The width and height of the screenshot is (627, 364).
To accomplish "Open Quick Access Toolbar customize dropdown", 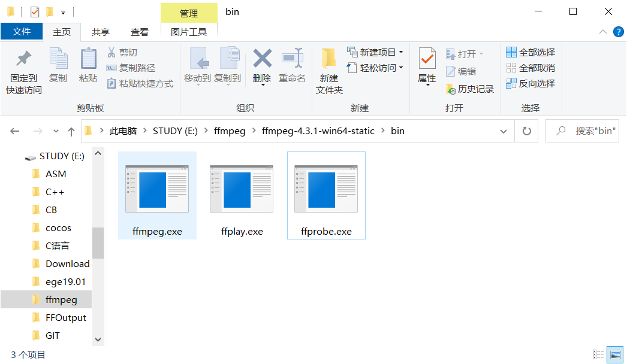I will (63, 13).
